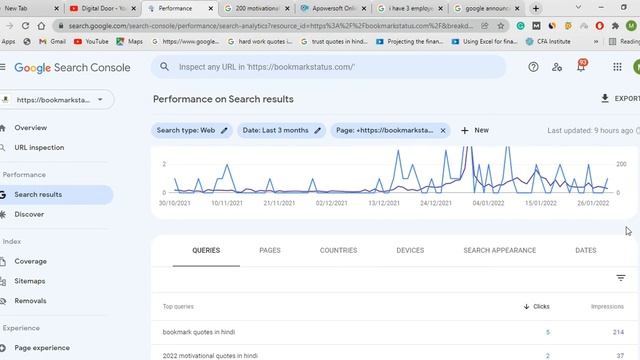The height and width of the screenshot is (360, 640).
Task: Sort by Impressions column header
Action: [x=607, y=306]
